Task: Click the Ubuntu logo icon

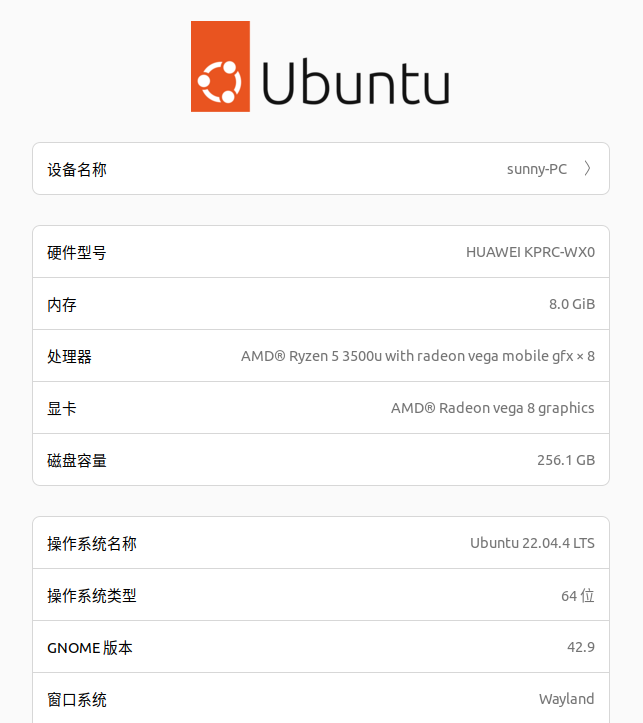Action: 220,66
